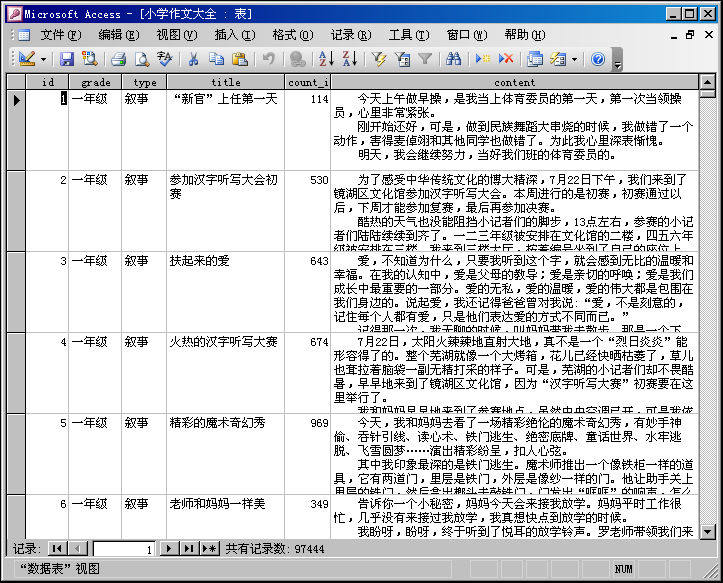Click the new record navigation button
The width and height of the screenshot is (723, 583).
point(210,548)
